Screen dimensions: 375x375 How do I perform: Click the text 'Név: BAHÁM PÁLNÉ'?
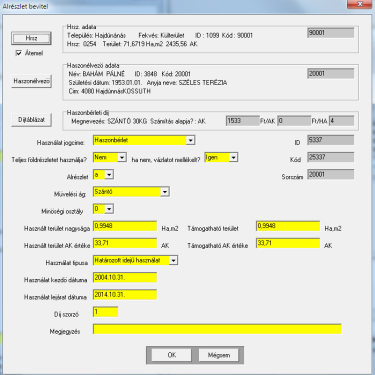[97, 74]
